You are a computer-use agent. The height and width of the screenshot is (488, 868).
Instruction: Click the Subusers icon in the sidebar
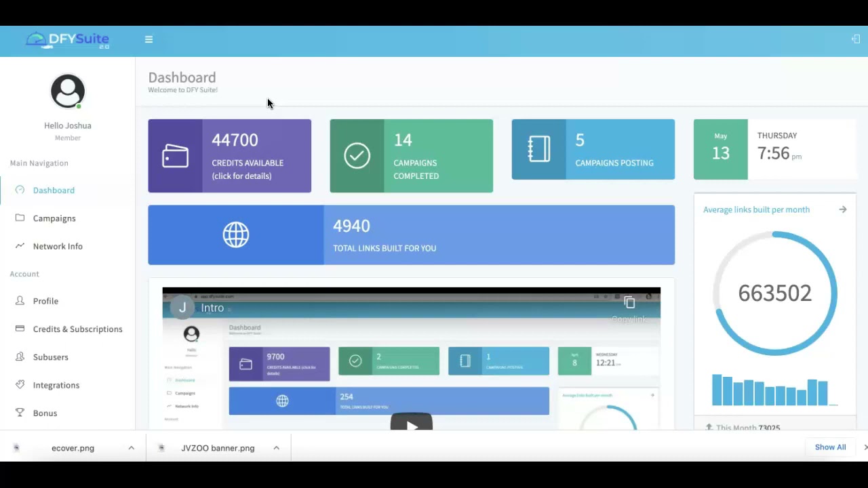[20, 357]
